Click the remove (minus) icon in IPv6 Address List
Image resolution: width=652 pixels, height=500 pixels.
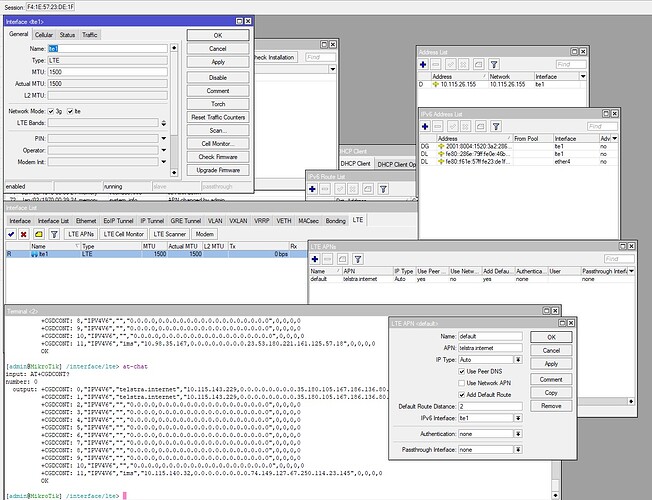coord(437,126)
